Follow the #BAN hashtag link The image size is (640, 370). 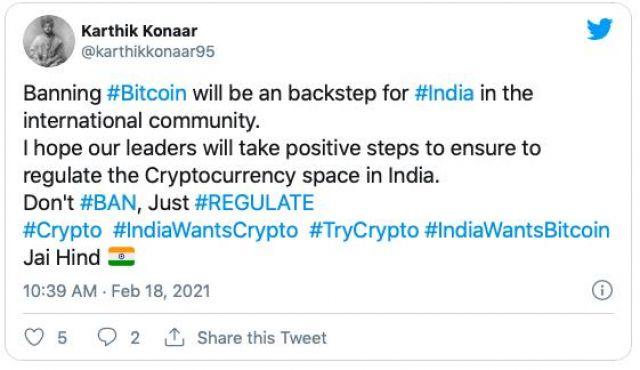108,202
